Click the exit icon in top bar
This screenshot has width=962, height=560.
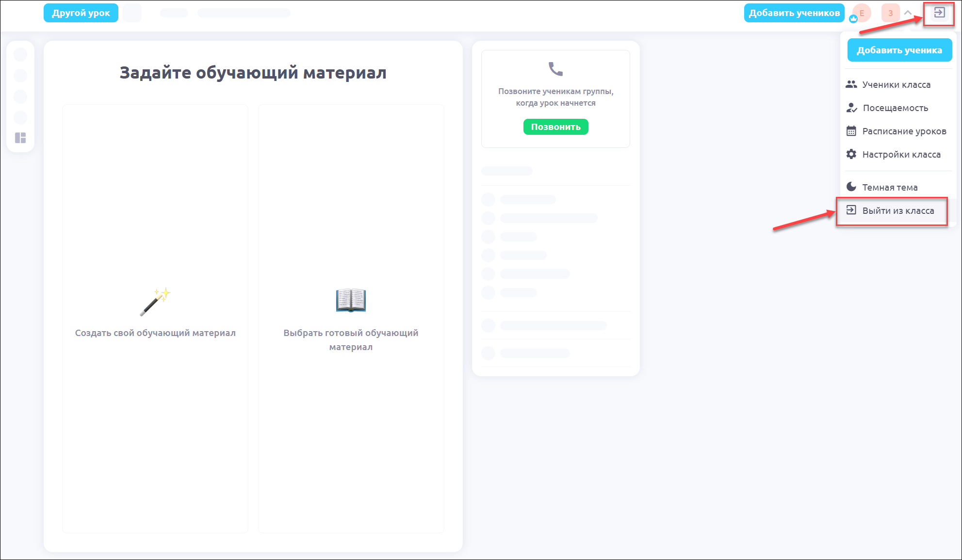pyautogui.click(x=939, y=13)
